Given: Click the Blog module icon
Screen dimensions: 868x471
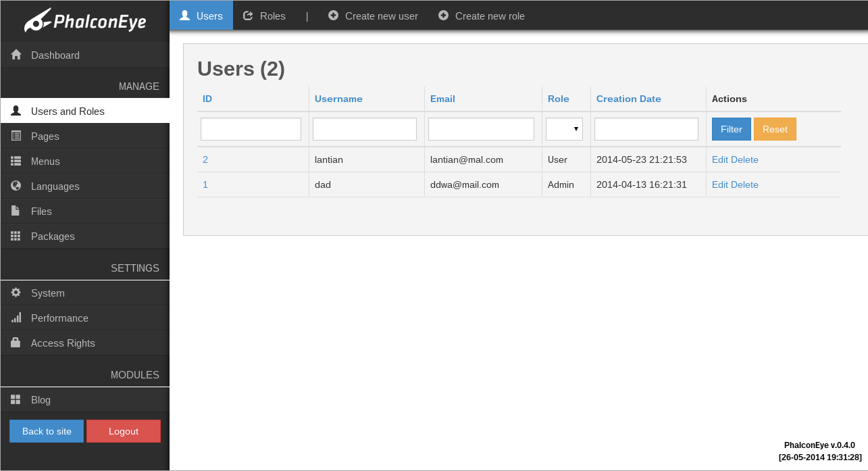Looking at the screenshot, I should click(x=16, y=399).
